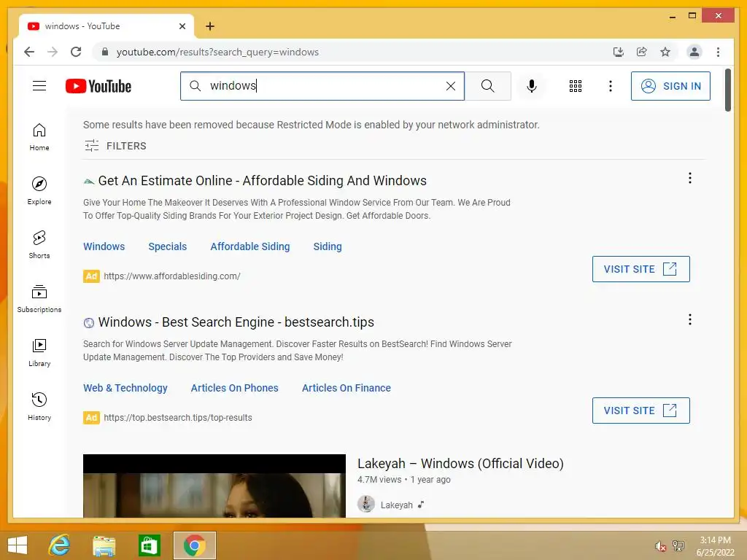The width and height of the screenshot is (747, 560).
Task: Open Subscriptions in sidebar
Action: (x=39, y=298)
